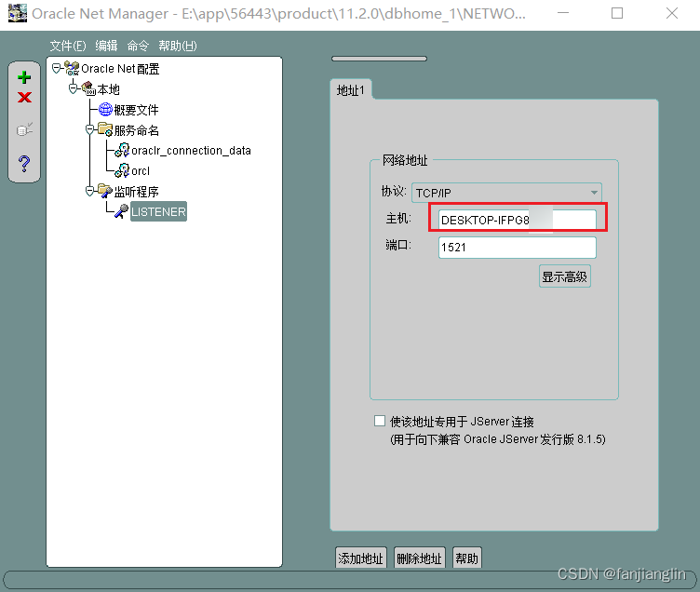The width and height of the screenshot is (700, 592).
Task: Select the 概要文件 tree item
Action: click(136, 110)
